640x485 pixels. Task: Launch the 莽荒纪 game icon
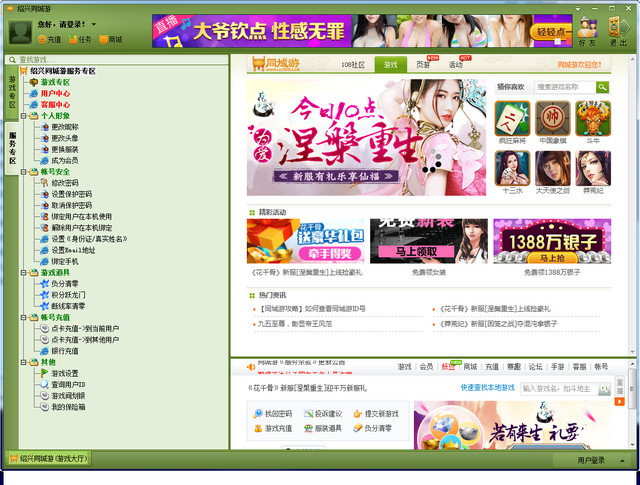(x=593, y=168)
